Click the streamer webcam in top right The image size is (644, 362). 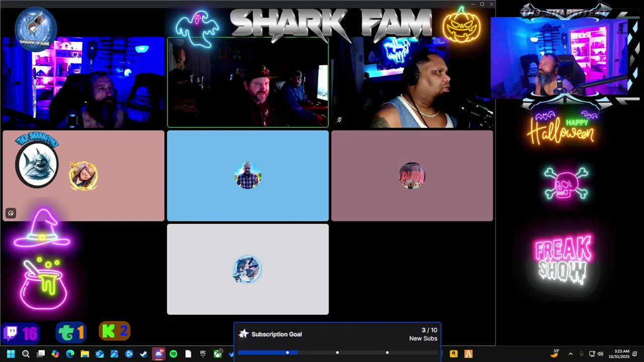pyautogui.click(x=559, y=56)
